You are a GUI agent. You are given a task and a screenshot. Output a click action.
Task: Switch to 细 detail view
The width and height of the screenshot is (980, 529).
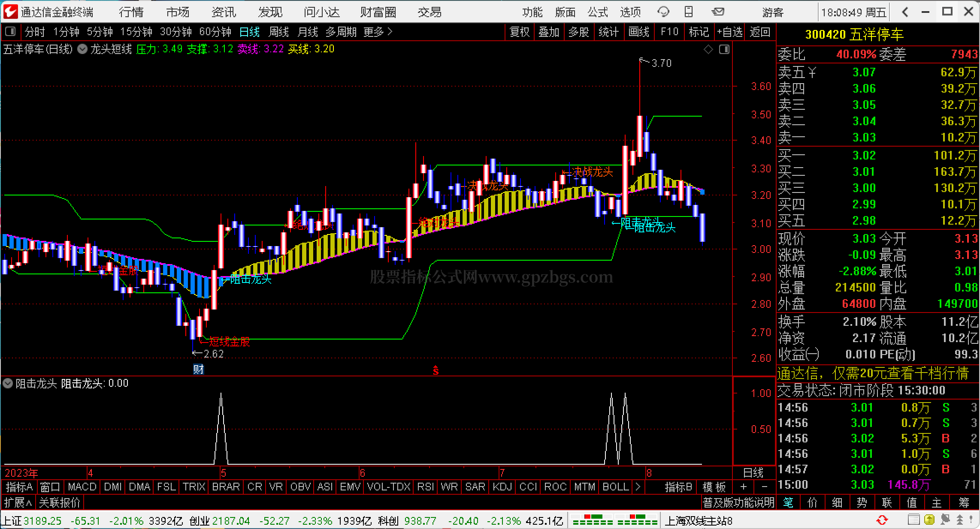click(837, 502)
